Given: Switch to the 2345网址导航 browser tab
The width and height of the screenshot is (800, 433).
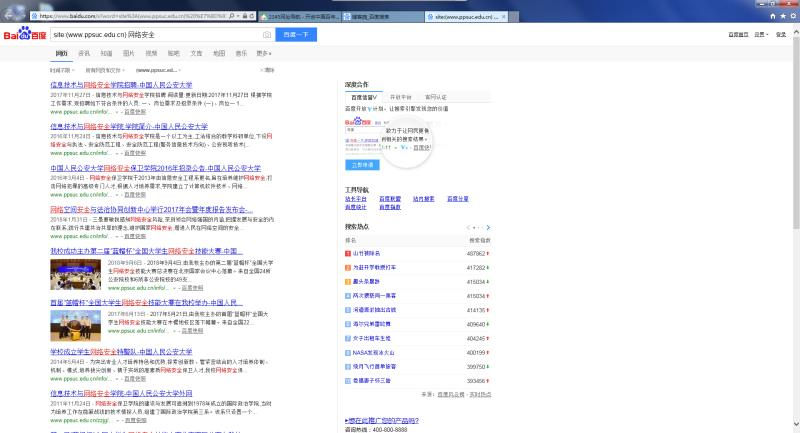Looking at the screenshot, I should coord(300,17).
